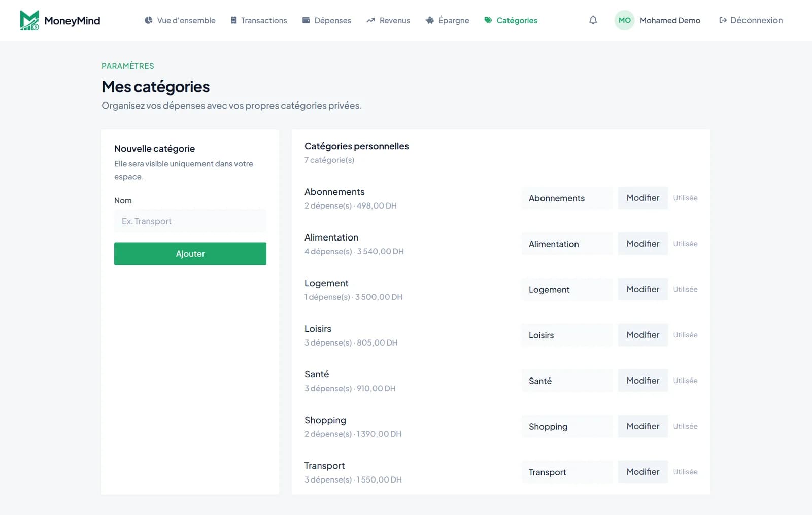Click the 'Utilisée' label in Loisirs row
The height and width of the screenshot is (515, 812).
(685, 335)
